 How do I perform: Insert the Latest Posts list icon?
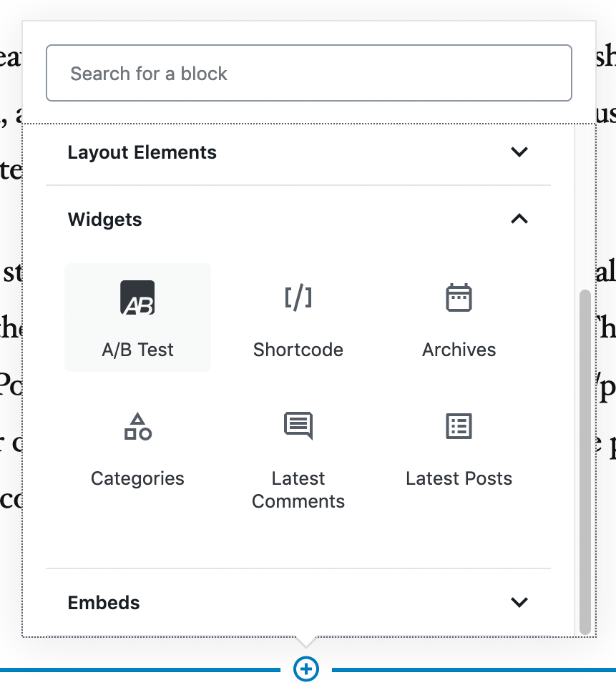coord(459,426)
